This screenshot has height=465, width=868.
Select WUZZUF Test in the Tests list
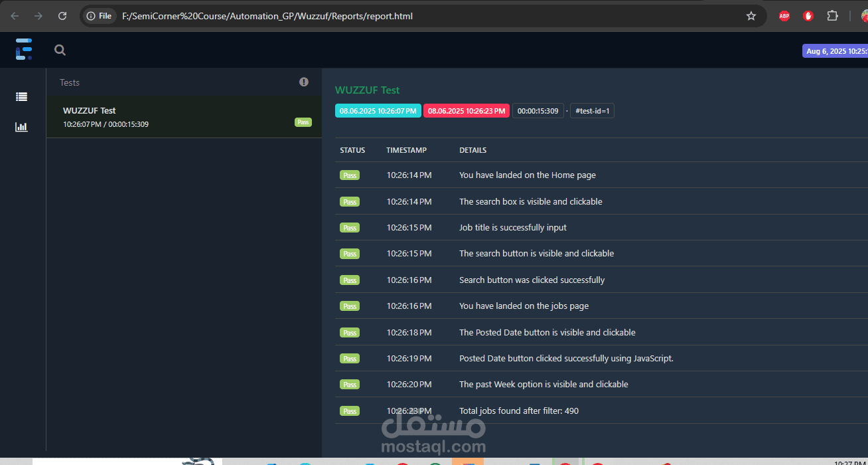click(x=184, y=117)
